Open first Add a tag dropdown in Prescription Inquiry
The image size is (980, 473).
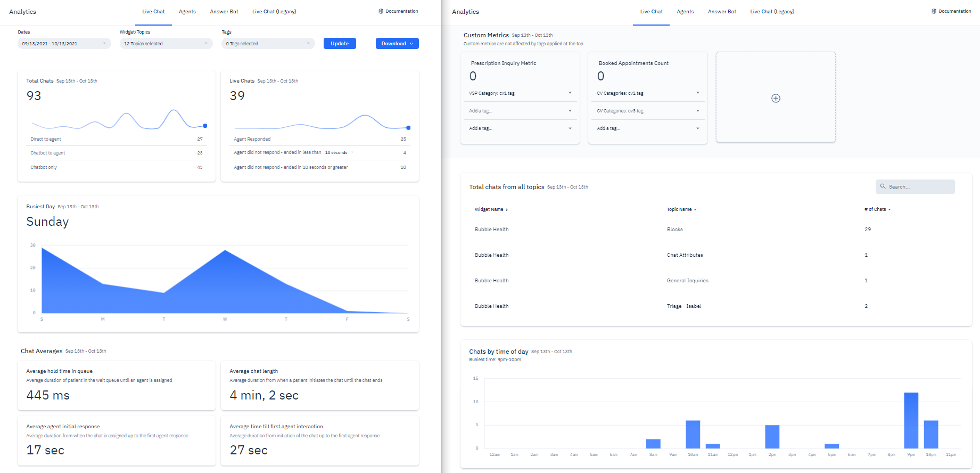click(x=520, y=111)
